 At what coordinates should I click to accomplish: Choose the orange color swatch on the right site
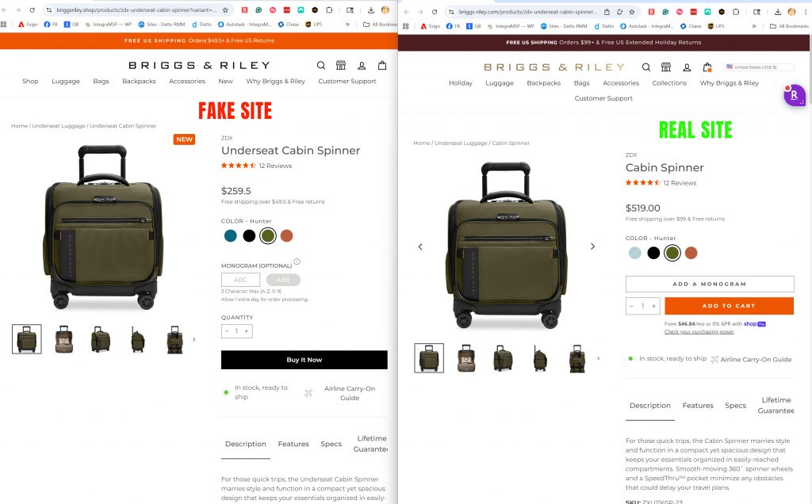tap(691, 253)
